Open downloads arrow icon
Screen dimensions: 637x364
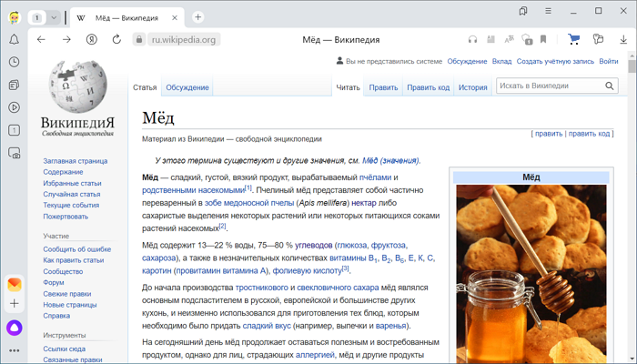point(623,39)
